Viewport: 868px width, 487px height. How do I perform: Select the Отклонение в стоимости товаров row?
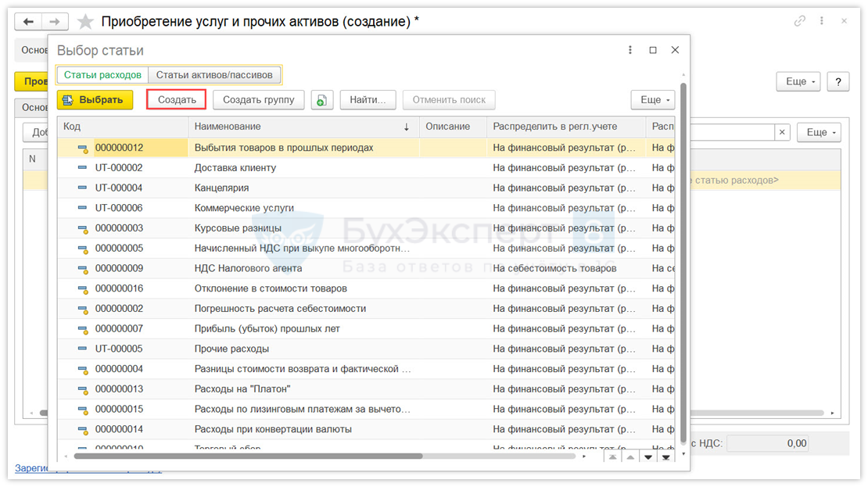tap(366, 288)
